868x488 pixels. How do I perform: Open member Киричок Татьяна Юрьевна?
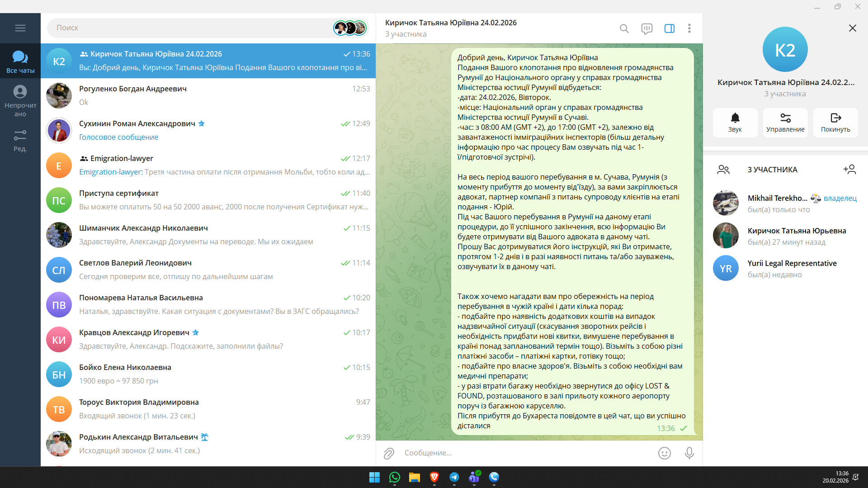pyautogui.click(x=785, y=236)
